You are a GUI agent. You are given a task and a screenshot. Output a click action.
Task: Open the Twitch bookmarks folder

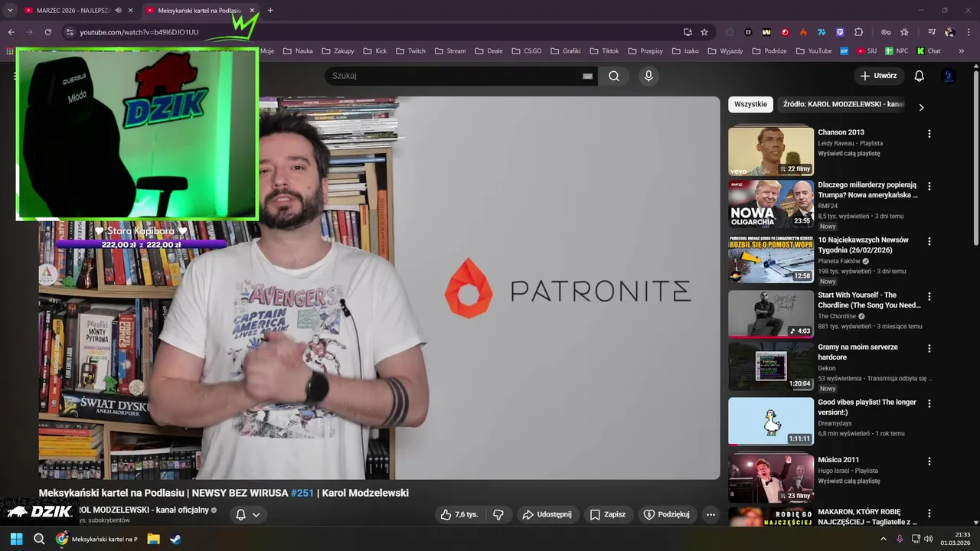[x=410, y=51]
